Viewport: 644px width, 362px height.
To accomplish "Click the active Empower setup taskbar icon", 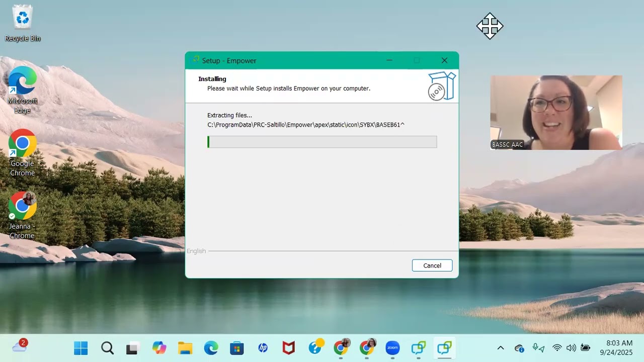I will (444, 348).
